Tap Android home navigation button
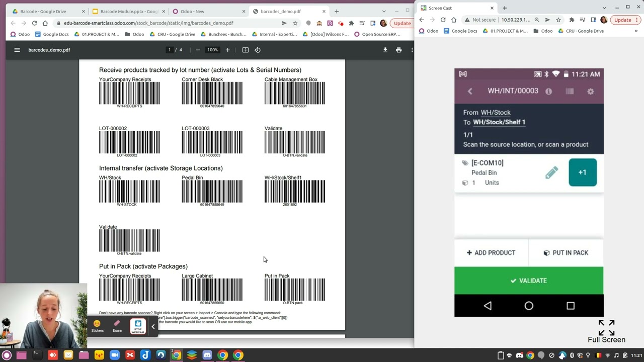Image resolution: width=644 pixels, height=362 pixels. click(x=529, y=306)
